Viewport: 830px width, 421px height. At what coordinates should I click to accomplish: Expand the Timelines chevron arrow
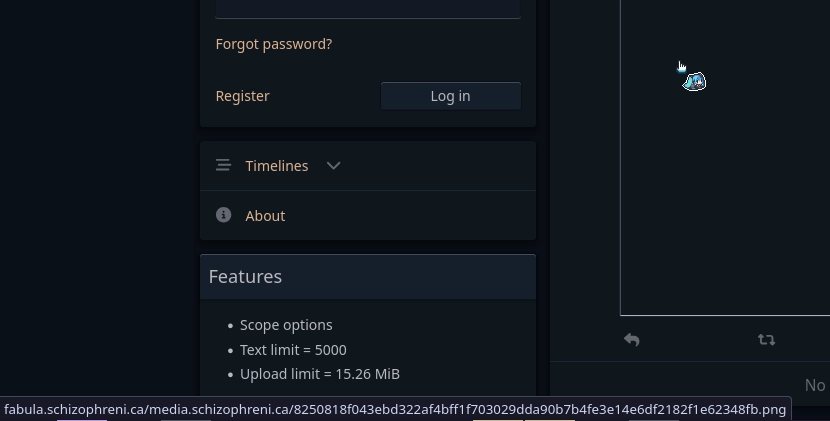[x=334, y=166]
